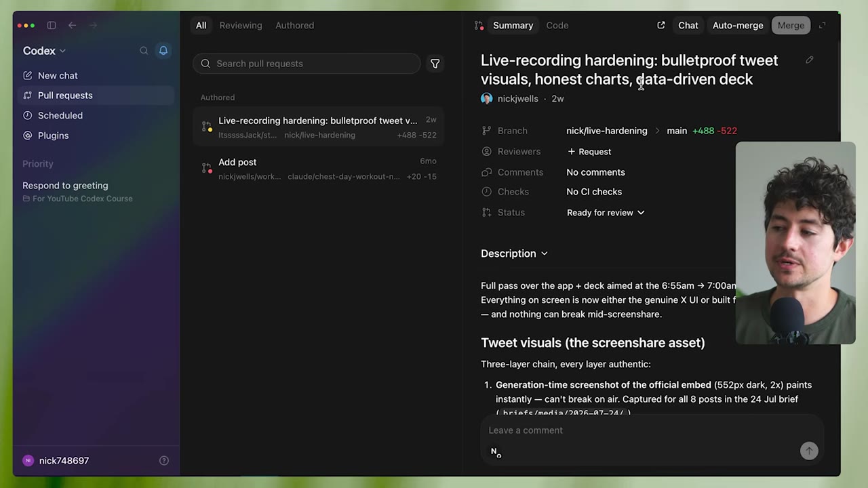Click the -522 deletions count in Branch row
This screenshot has width=868, height=488.
(727, 131)
